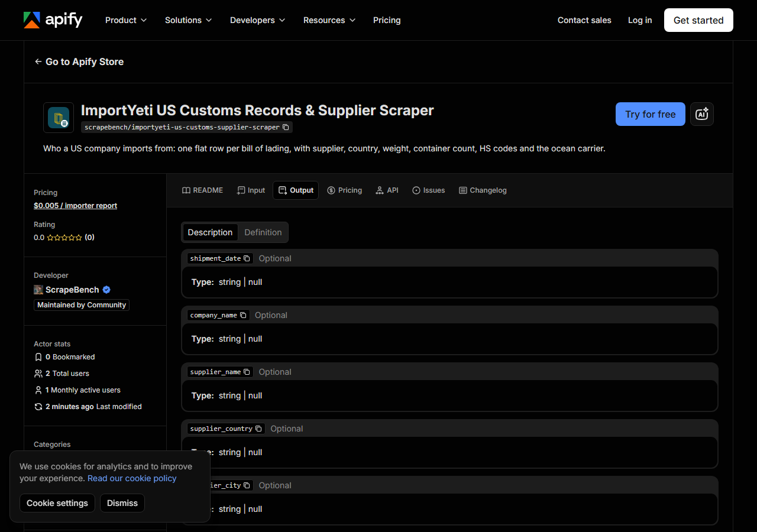Open the Issues tab

pos(429,190)
